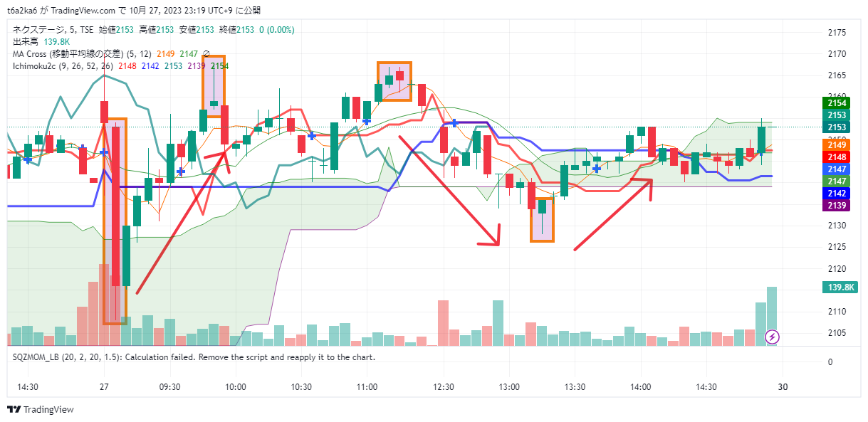This screenshot has width=868, height=422.
Task: Click the SQZMOM_LB calculation failed message
Action: [x=194, y=357]
